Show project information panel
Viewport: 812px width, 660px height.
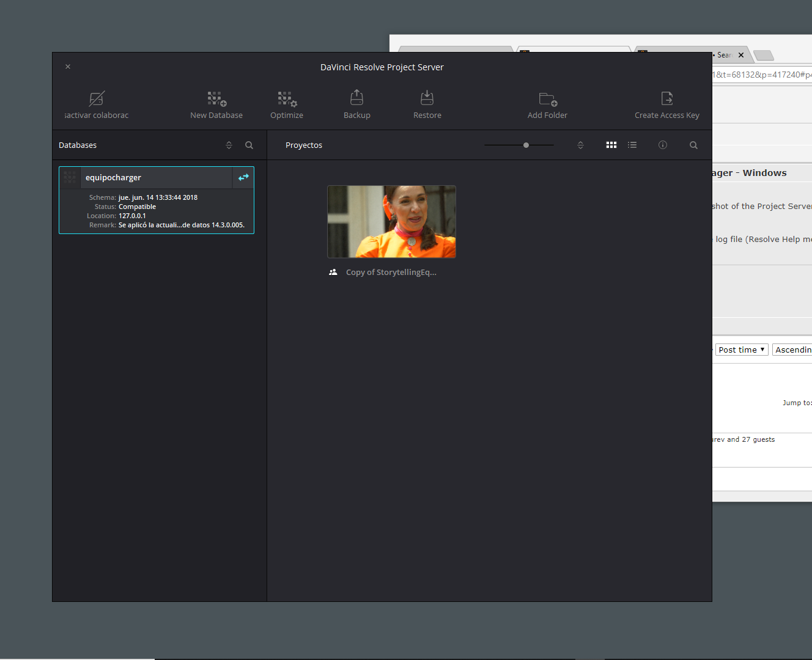[663, 145]
